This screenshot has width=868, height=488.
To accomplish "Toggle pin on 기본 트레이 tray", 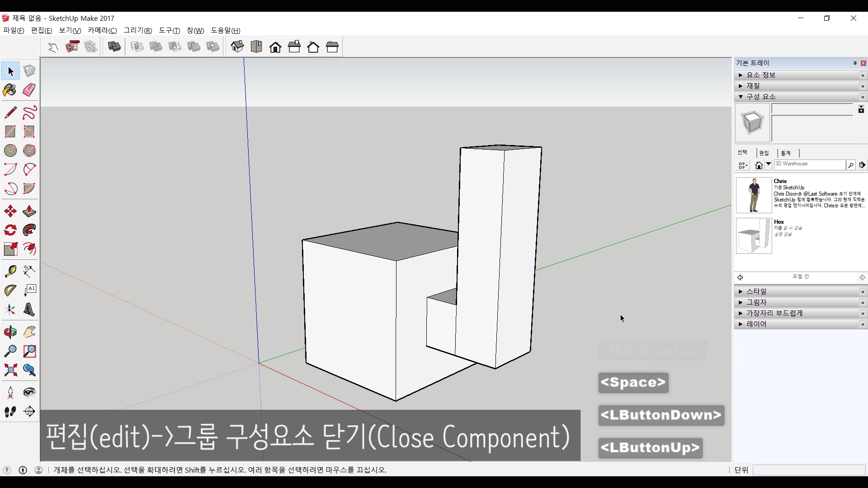I will (855, 63).
